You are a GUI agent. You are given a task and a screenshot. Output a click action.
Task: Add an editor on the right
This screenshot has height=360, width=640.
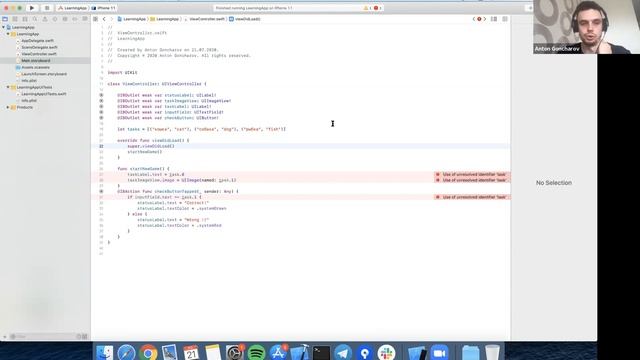tap(505, 19)
